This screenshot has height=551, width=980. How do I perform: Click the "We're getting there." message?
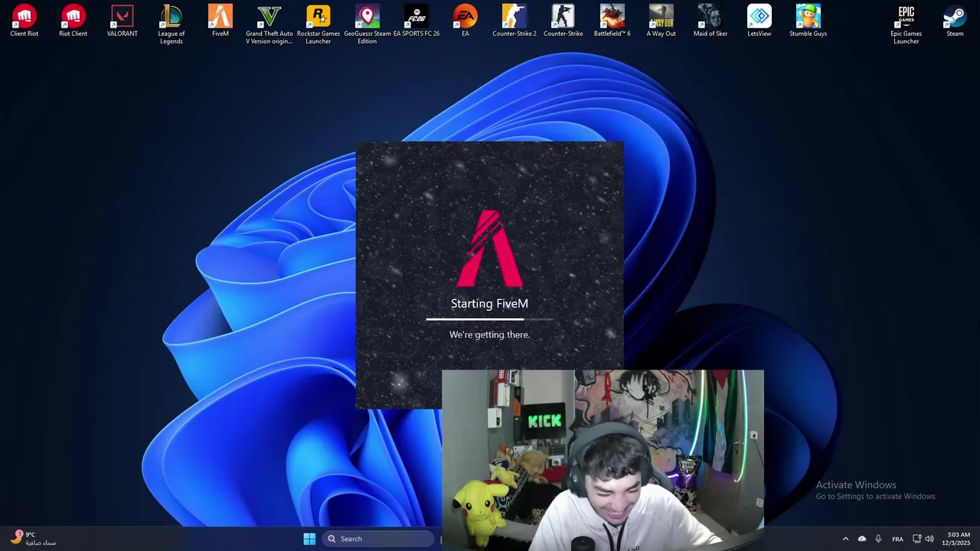[489, 334]
